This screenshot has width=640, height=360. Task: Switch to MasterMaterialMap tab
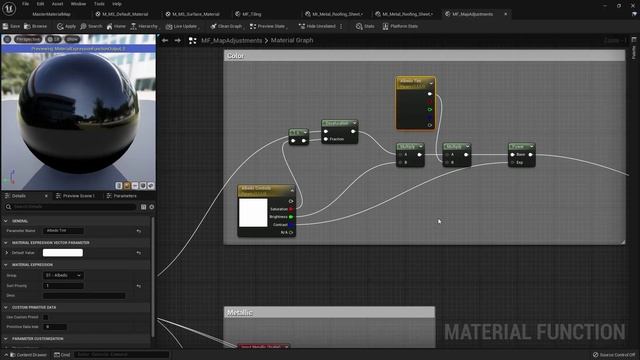[51, 14]
